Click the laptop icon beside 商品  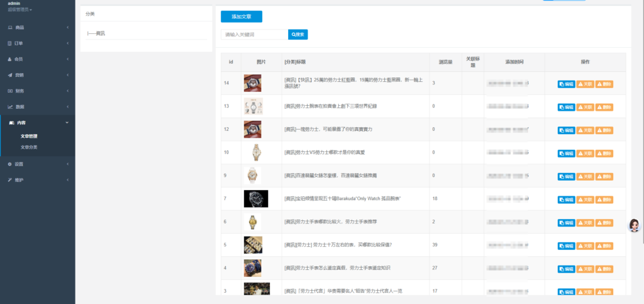pos(10,28)
